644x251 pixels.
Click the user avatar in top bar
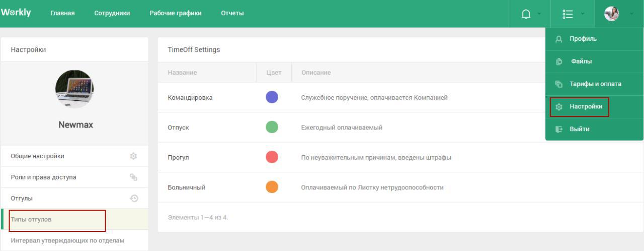click(x=611, y=13)
